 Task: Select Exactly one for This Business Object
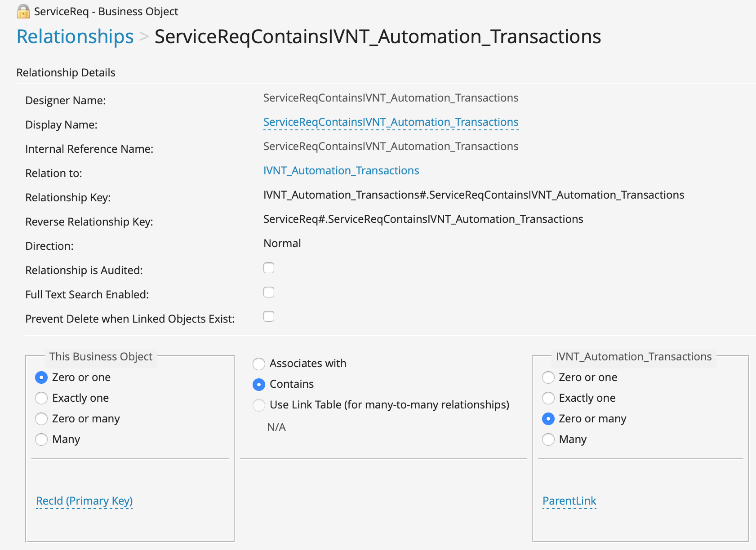pos(41,398)
